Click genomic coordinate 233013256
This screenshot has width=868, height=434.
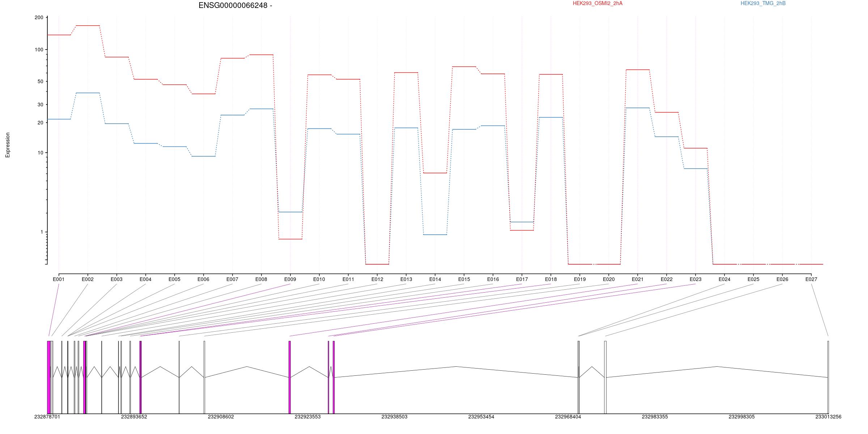pyautogui.click(x=829, y=417)
